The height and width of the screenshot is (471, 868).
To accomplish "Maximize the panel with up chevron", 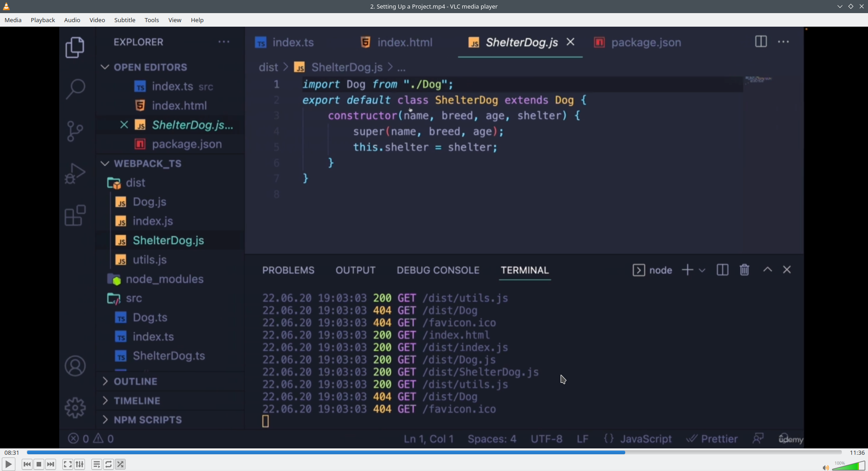I will (x=768, y=270).
